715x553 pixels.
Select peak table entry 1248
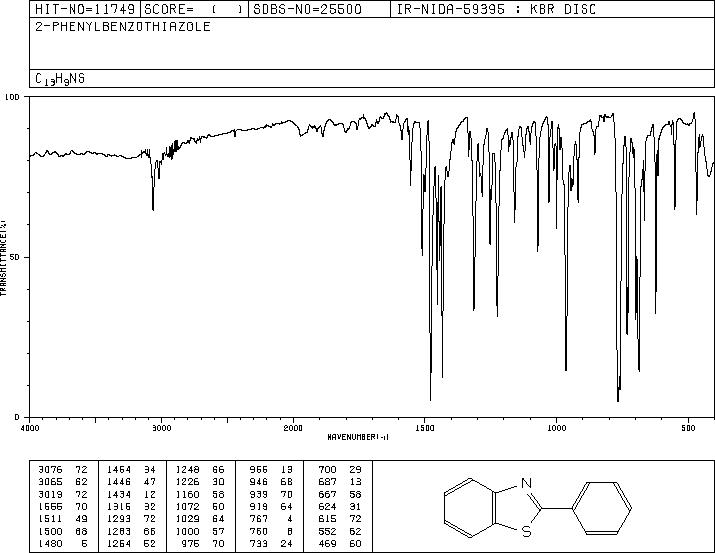200,469
